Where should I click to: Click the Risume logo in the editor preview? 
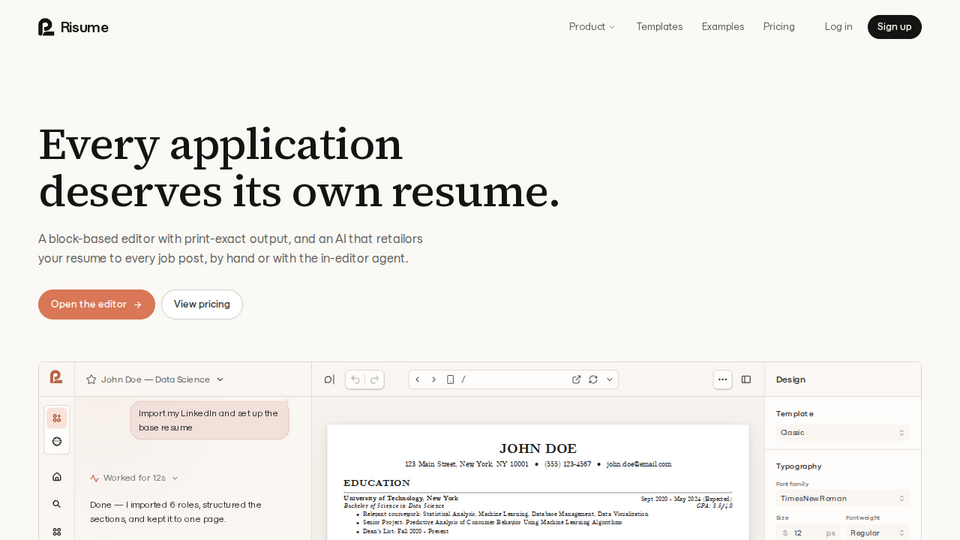[x=56, y=377]
